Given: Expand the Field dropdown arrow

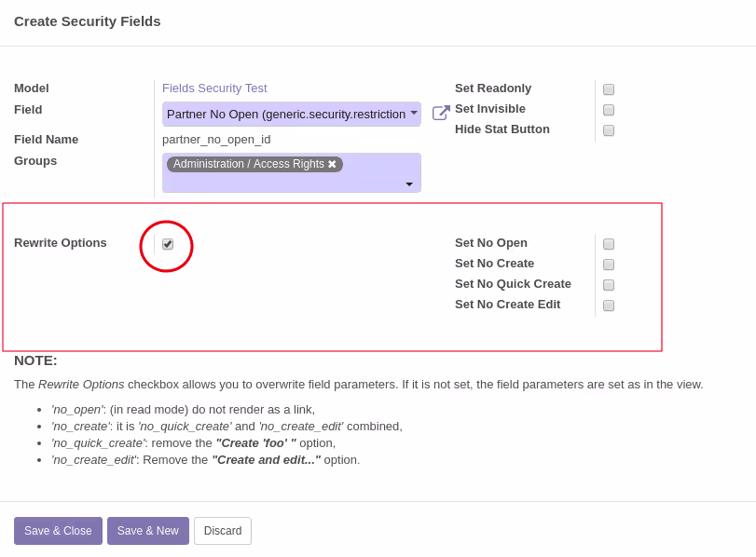Looking at the screenshot, I should (x=414, y=114).
